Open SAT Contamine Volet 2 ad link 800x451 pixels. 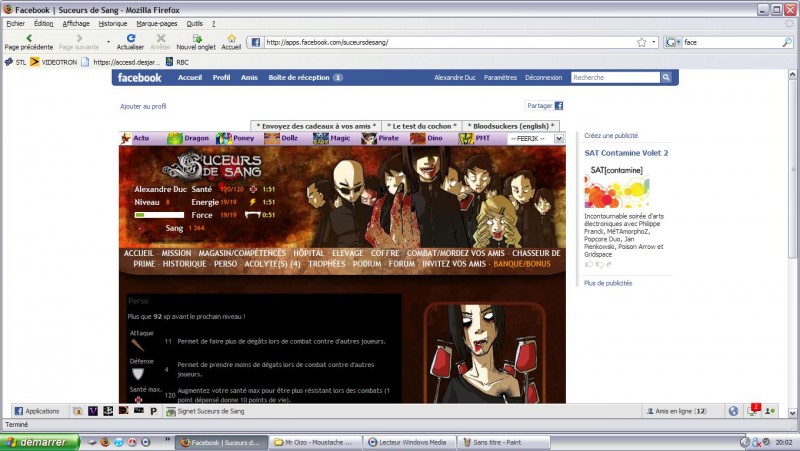(626, 153)
